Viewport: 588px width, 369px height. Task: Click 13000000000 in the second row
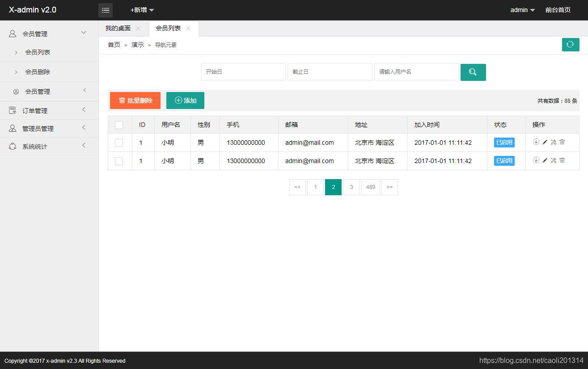pos(246,161)
